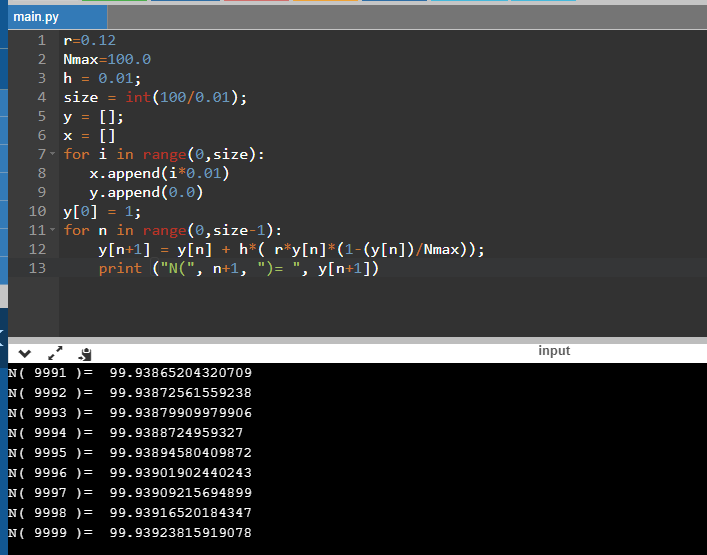
Task: Click the N( 9997 ) output row
Action: tap(130, 492)
